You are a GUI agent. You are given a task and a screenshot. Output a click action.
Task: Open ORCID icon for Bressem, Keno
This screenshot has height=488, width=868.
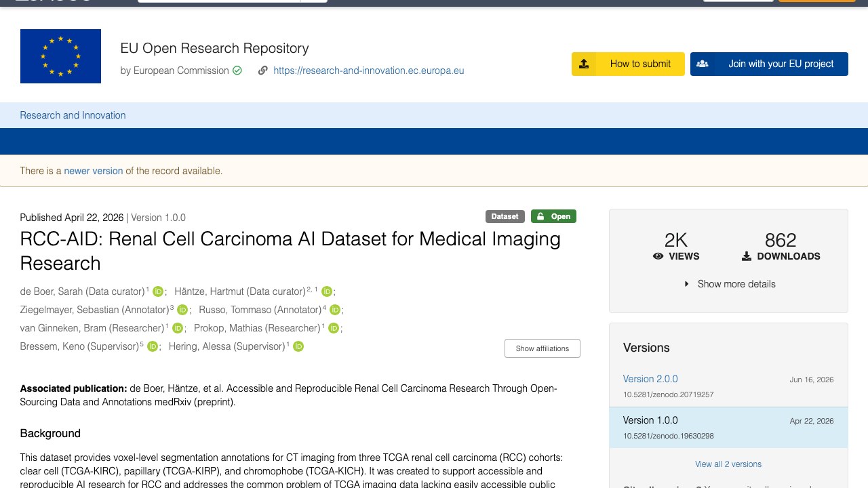tap(153, 346)
